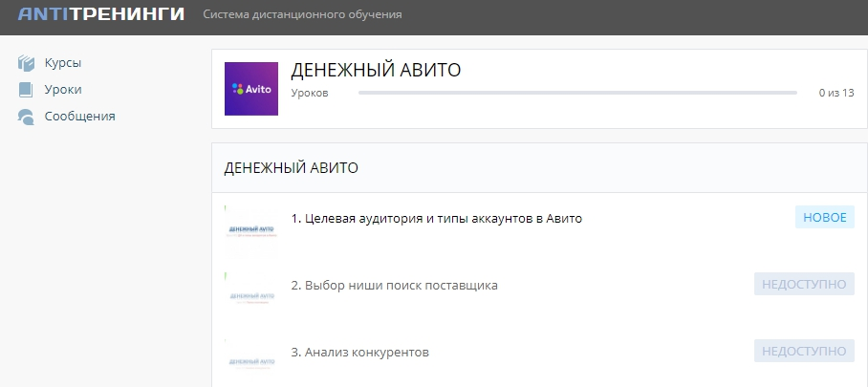The width and height of the screenshot is (868, 387).
Task: Click the thumbnail of lesson 3
Action: click(251, 363)
